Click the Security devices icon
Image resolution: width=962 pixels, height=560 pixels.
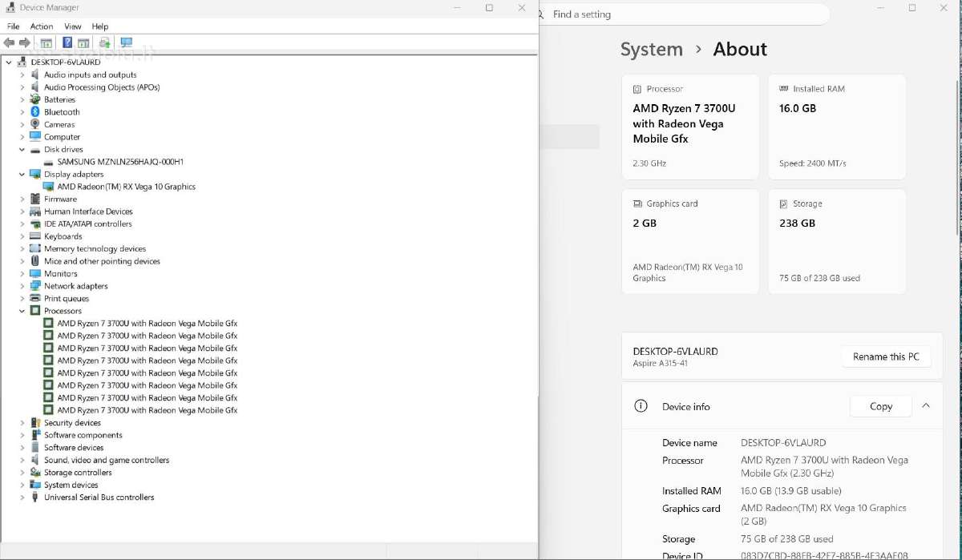click(35, 422)
